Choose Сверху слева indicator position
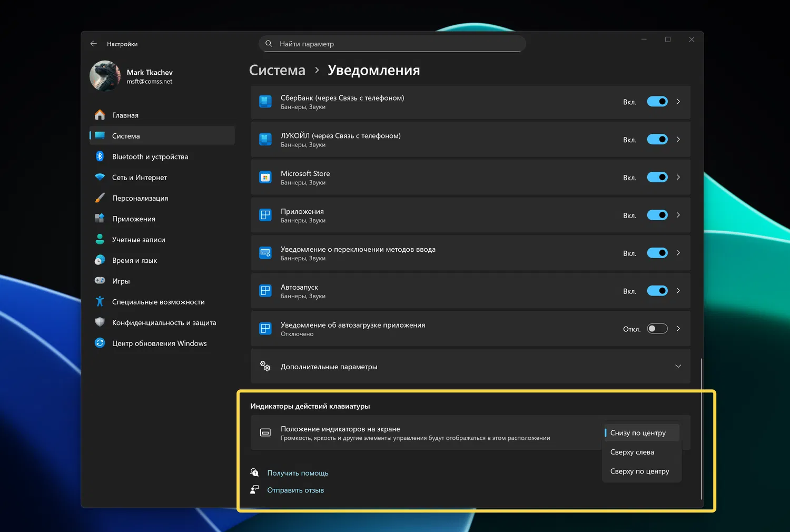790x532 pixels. click(x=641, y=452)
